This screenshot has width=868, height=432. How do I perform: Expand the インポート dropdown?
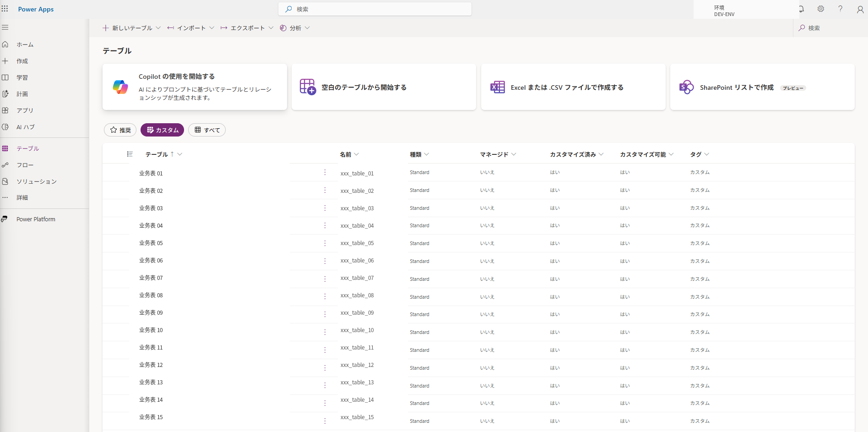tap(212, 28)
